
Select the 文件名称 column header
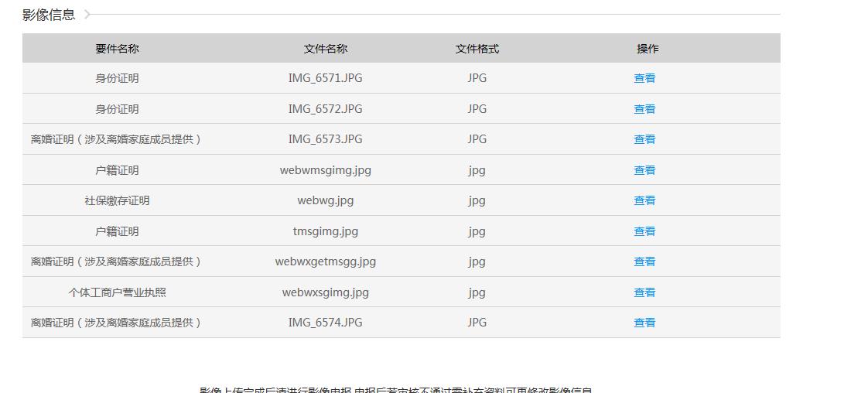click(325, 49)
